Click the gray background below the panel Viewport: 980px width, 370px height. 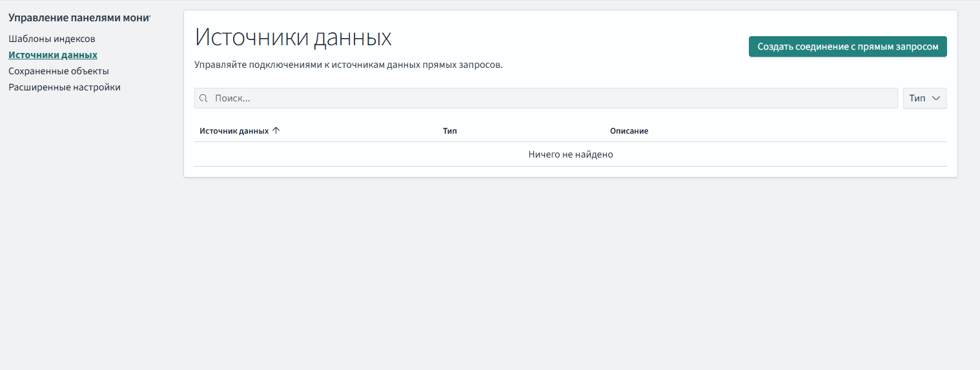coord(568,271)
